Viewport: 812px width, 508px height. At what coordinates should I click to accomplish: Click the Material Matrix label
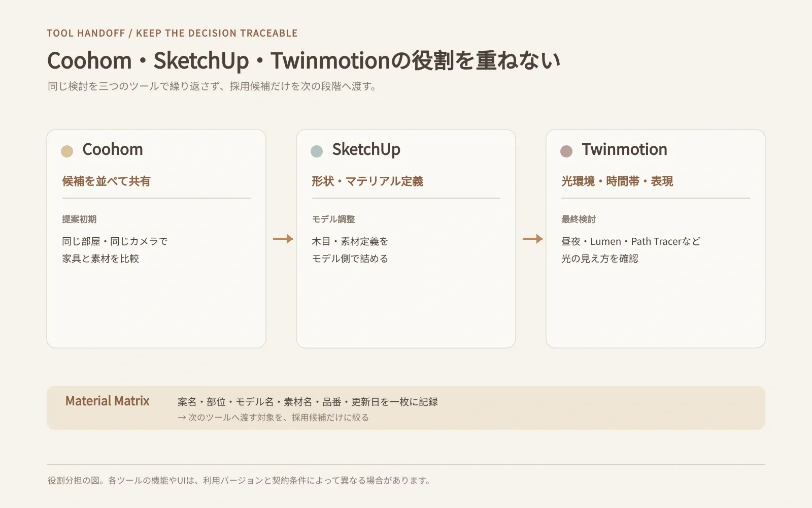(108, 401)
